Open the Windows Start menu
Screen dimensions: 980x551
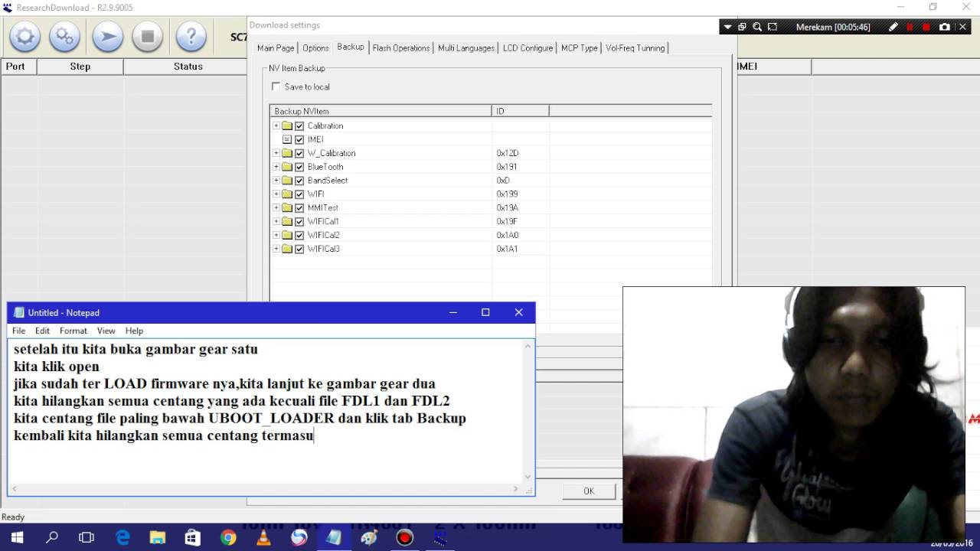coord(17,538)
